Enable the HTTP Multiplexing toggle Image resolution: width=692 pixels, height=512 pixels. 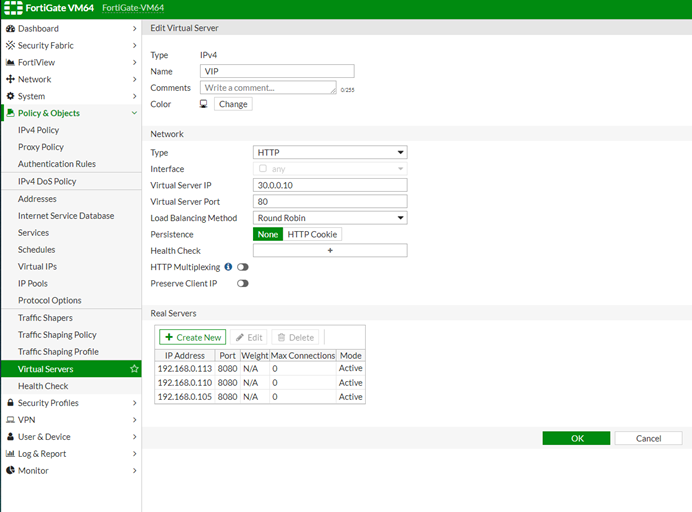pos(242,267)
